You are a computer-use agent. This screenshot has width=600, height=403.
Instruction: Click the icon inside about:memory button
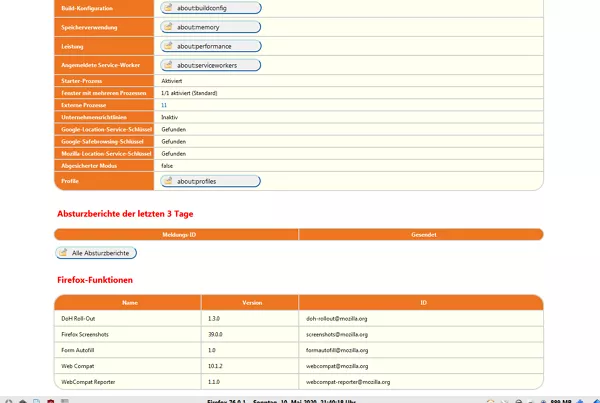[168, 26]
